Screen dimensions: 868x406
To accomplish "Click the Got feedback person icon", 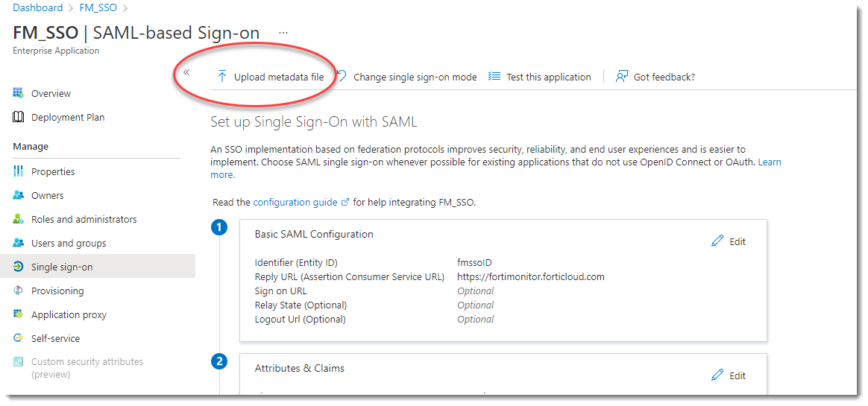I will 621,77.
